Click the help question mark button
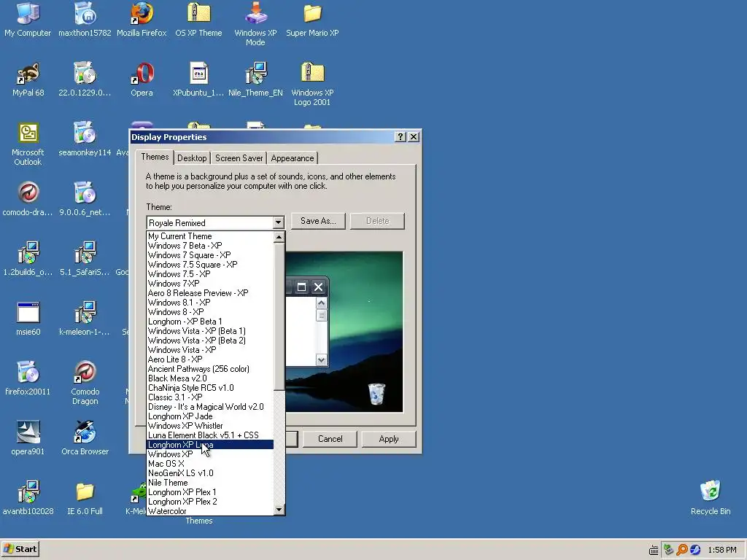This screenshot has height=560, width=747. point(400,137)
